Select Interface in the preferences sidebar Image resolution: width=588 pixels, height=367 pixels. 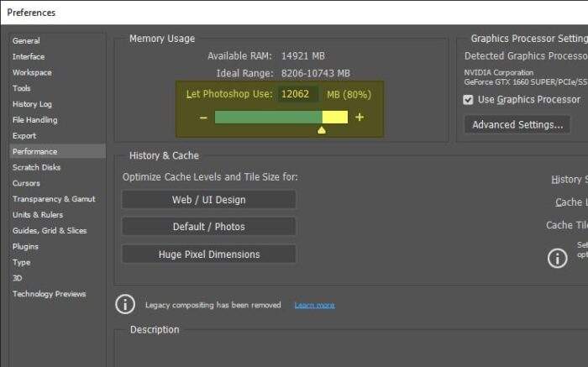tap(28, 56)
